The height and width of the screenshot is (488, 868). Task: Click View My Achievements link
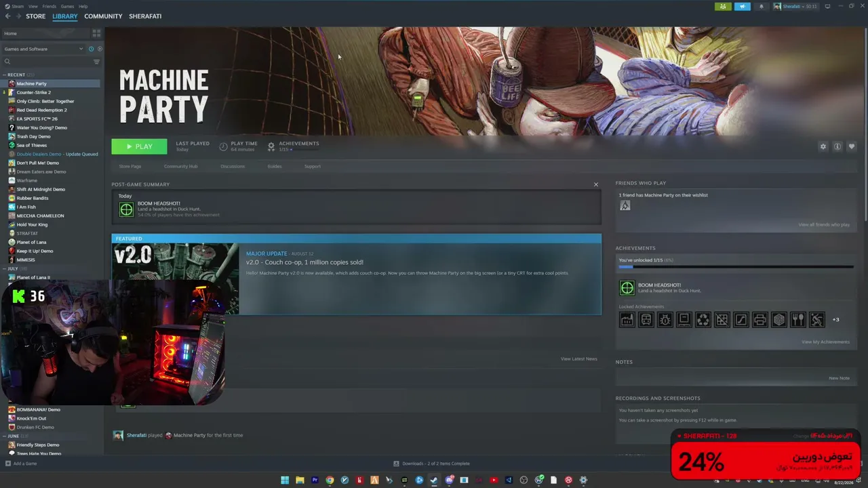pyautogui.click(x=825, y=342)
